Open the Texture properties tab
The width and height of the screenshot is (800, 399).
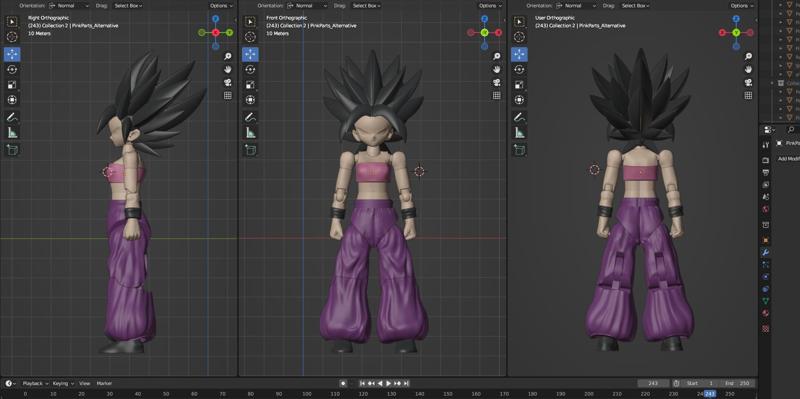pos(765,329)
